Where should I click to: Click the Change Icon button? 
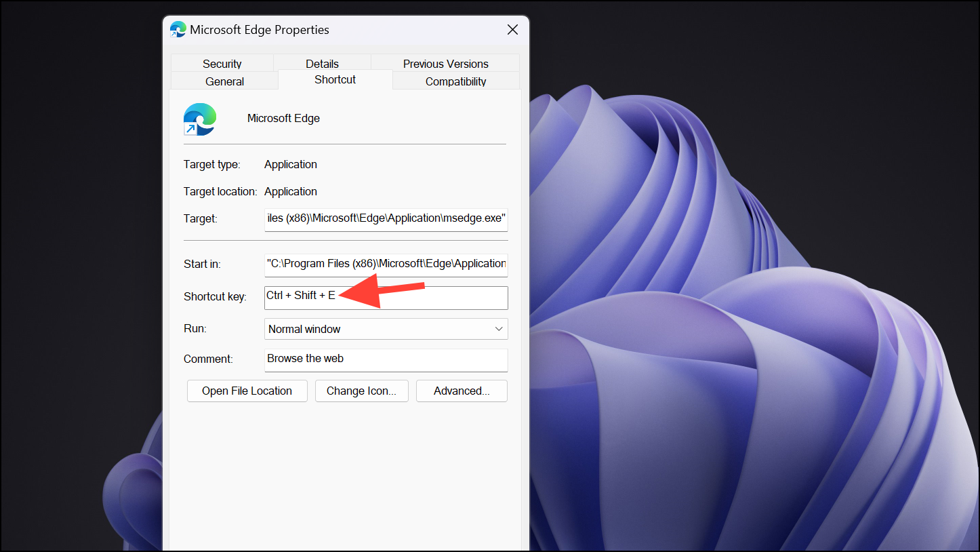361,391
